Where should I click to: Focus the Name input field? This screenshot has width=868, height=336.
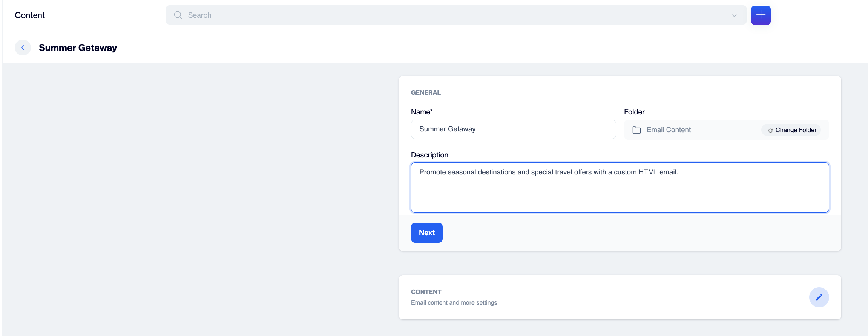pyautogui.click(x=513, y=129)
